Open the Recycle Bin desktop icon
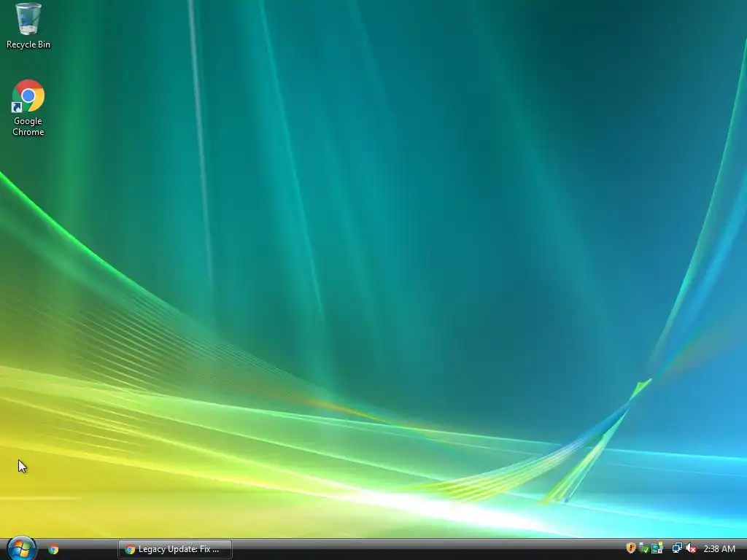The width and height of the screenshot is (747, 560). point(28,19)
